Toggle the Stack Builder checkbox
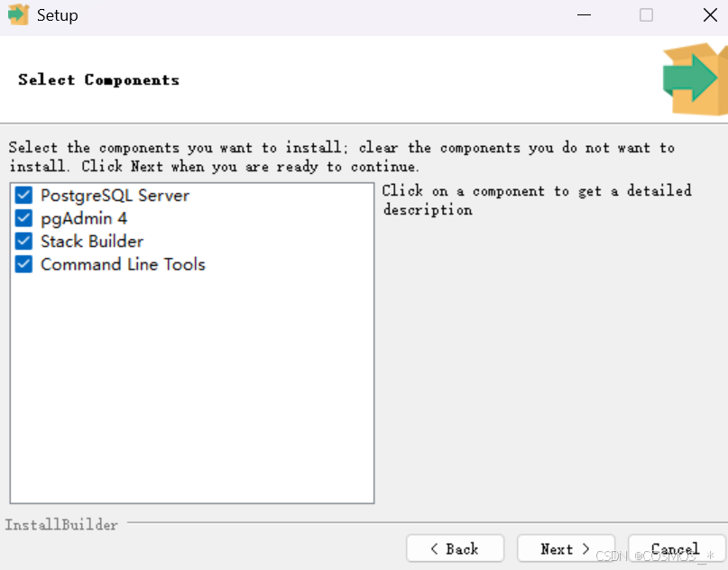 pyautogui.click(x=23, y=242)
